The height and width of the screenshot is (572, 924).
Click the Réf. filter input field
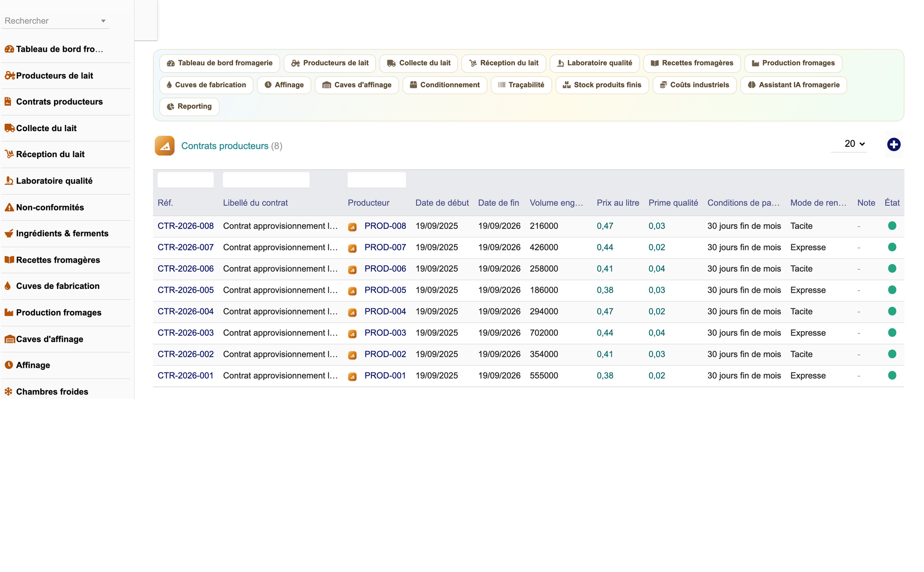[186, 180]
